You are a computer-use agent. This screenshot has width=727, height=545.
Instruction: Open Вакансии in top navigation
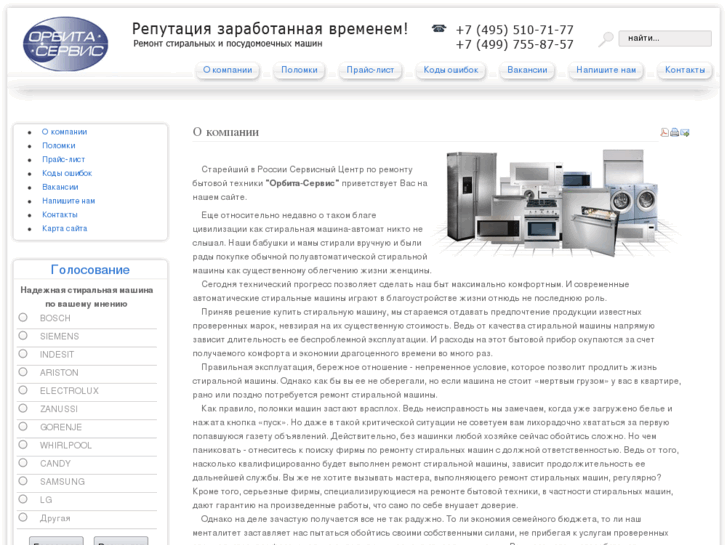527,70
